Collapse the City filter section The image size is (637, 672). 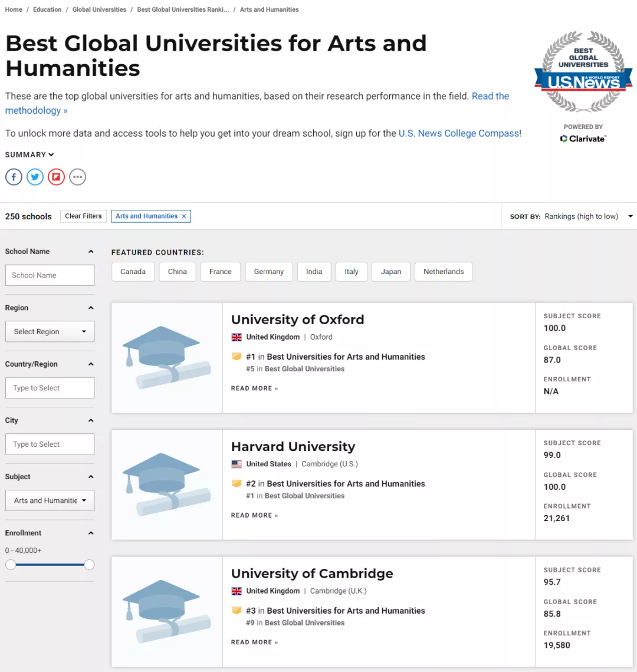pyautogui.click(x=91, y=420)
